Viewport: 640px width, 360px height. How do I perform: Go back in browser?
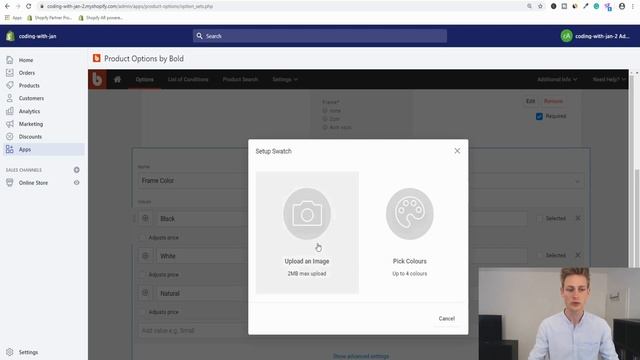[x=7, y=6]
